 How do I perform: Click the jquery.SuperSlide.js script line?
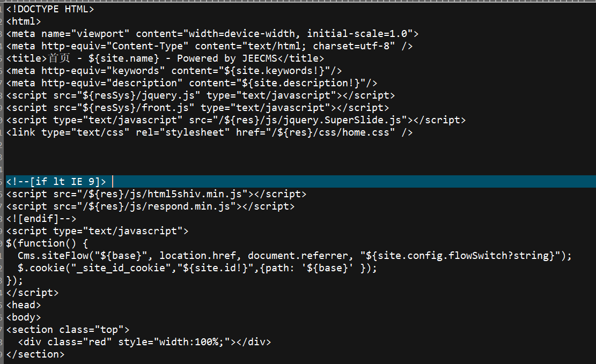(236, 120)
